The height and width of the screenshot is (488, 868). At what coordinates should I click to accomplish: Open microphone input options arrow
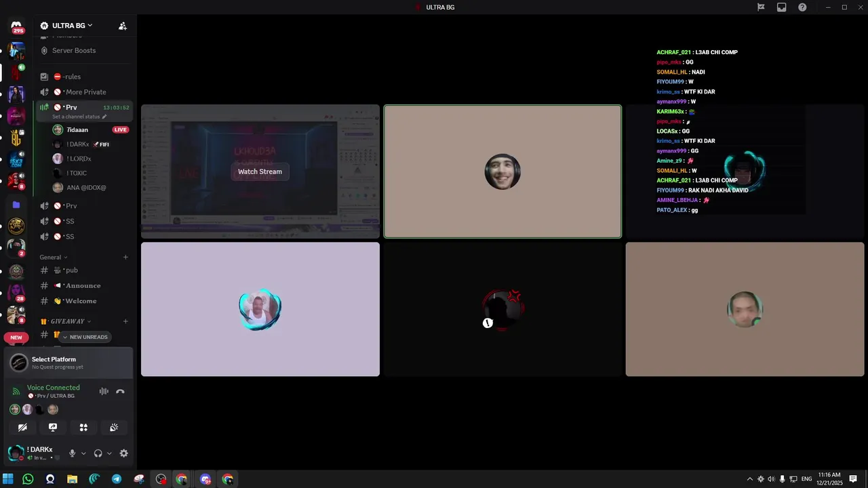[x=83, y=453]
